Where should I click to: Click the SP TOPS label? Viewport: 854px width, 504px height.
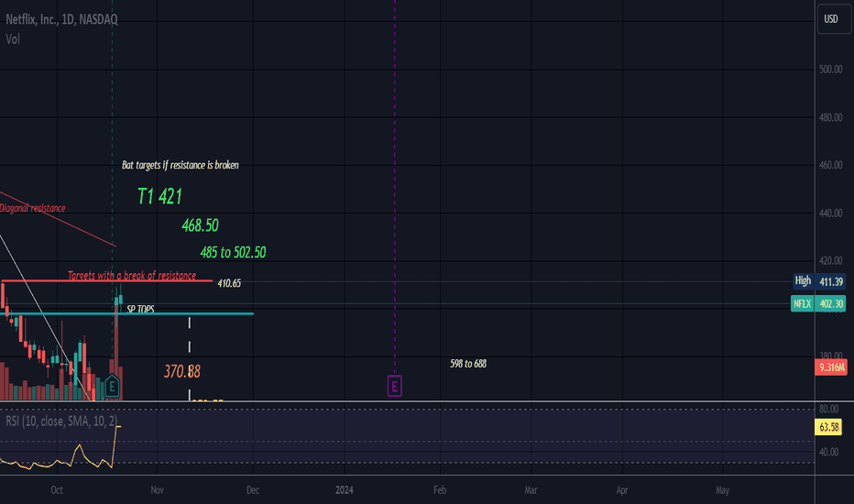(x=140, y=309)
